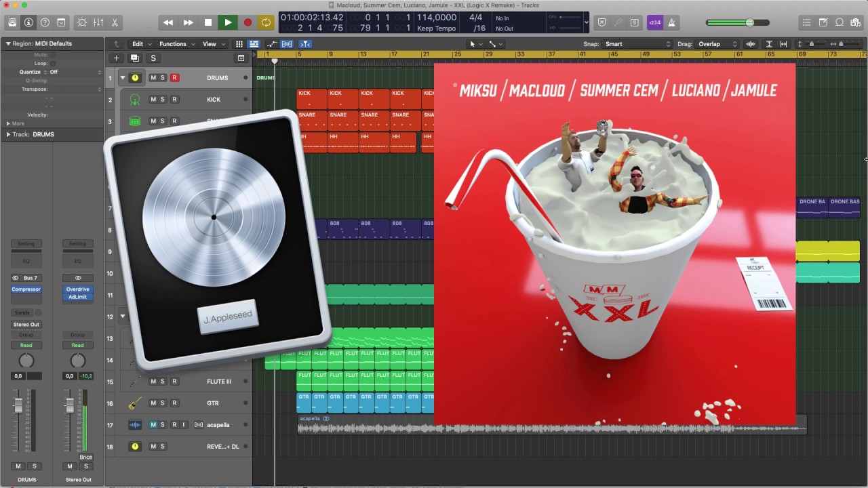
Task: Open the List Editors button
Action: [806, 22]
